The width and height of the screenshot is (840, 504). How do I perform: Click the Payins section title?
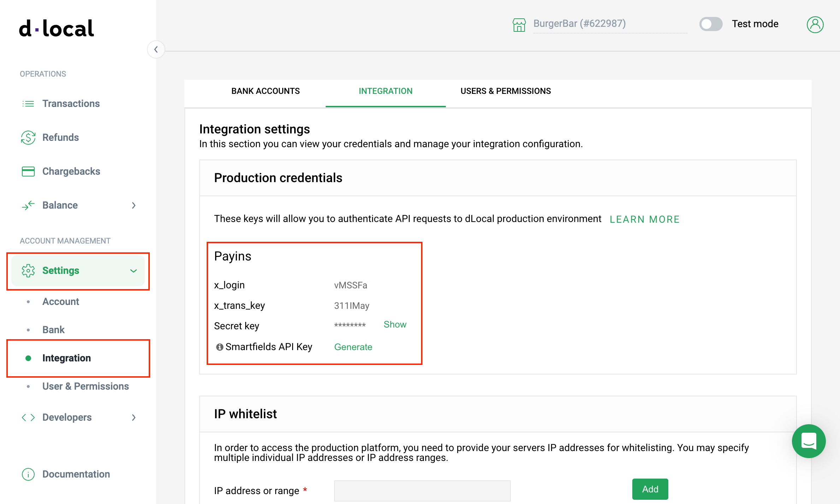click(232, 256)
